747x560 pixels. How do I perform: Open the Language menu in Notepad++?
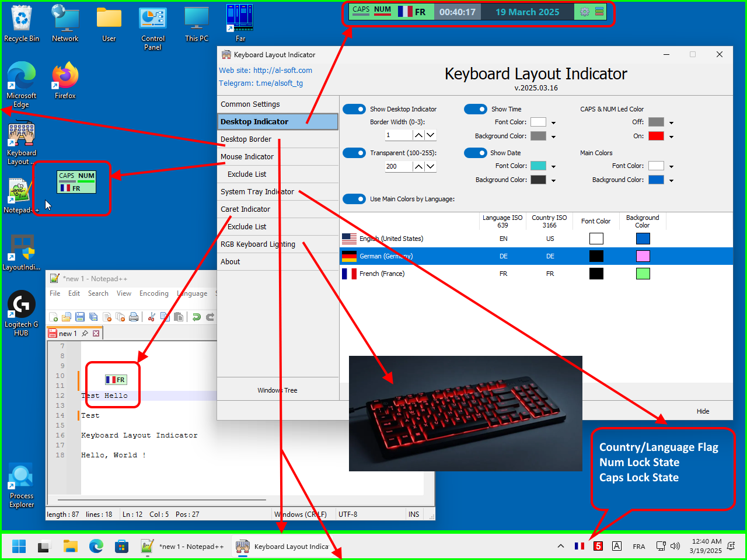tap(192, 293)
